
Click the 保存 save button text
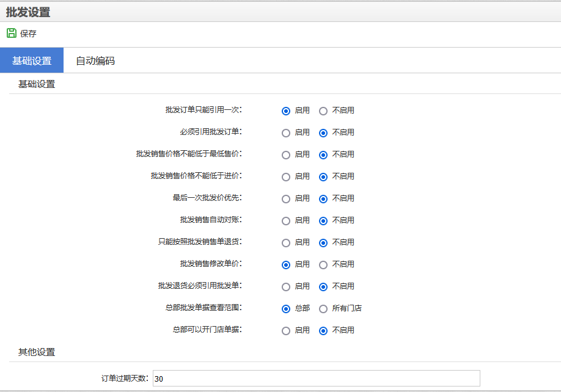click(28, 34)
